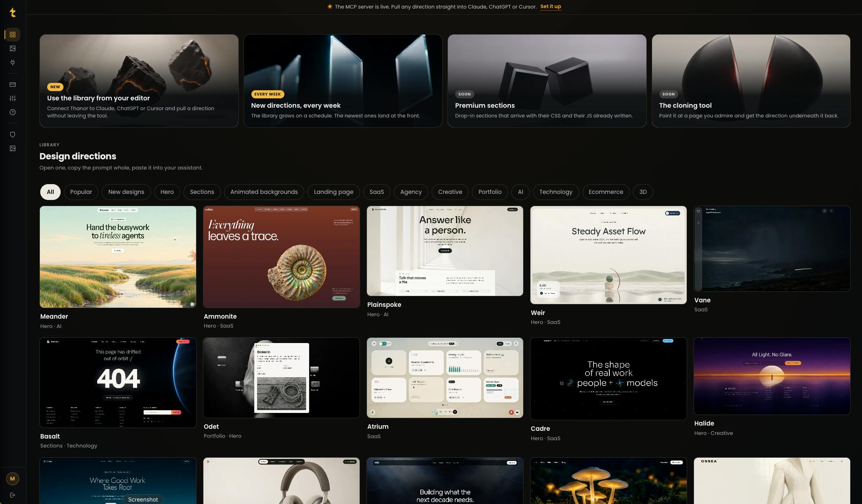
Task: Open the shield icon in sidebar
Action: pyautogui.click(x=13, y=135)
